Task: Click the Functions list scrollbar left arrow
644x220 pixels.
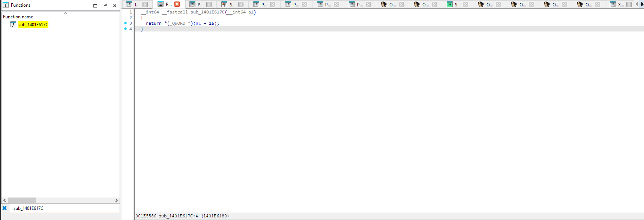Action: pos(5,201)
